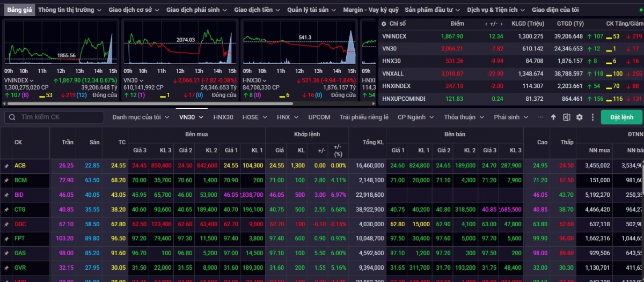Open the settings gear icon
The width and height of the screenshot is (644, 282).
click(579, 117)
